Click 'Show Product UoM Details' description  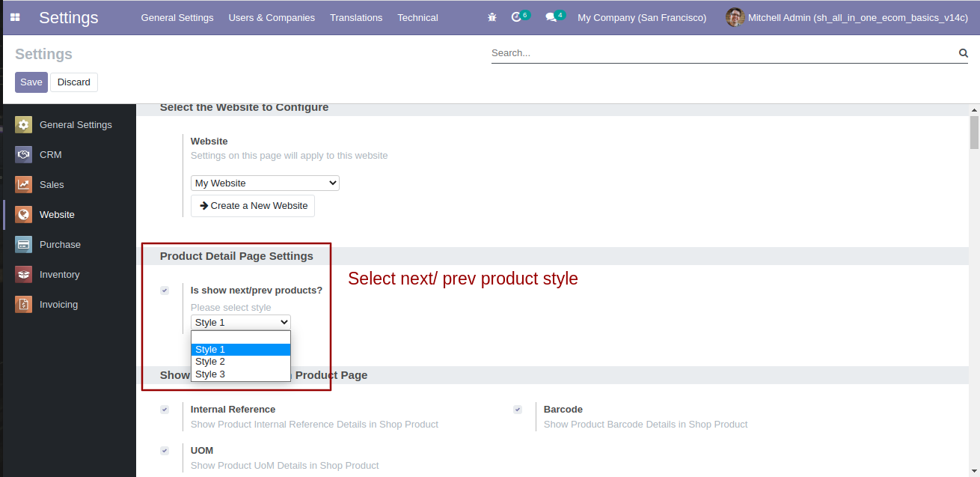click(285, 466)
